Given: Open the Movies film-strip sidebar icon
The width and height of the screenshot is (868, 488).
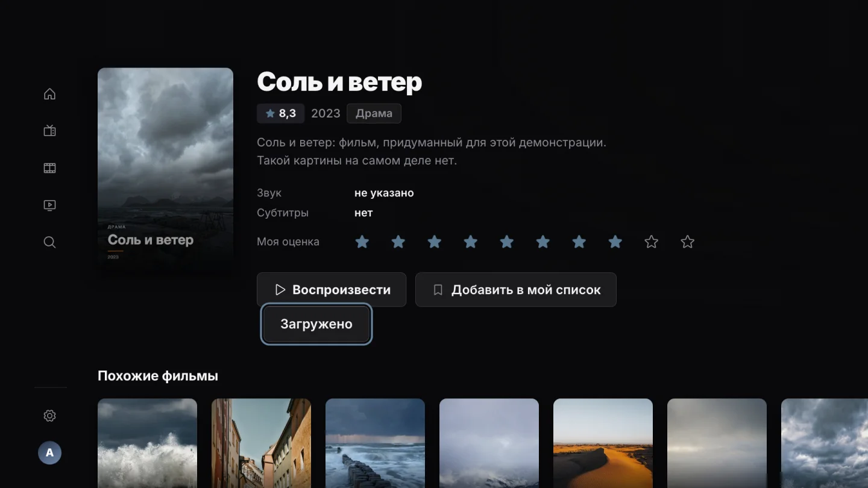Looking at the screenshot, I should (50, 168).
